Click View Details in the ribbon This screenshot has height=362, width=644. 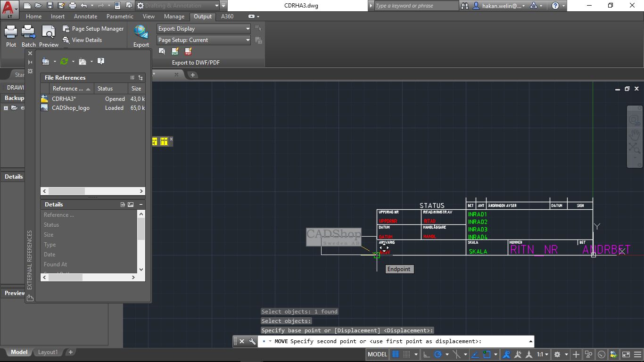(82, 40)
